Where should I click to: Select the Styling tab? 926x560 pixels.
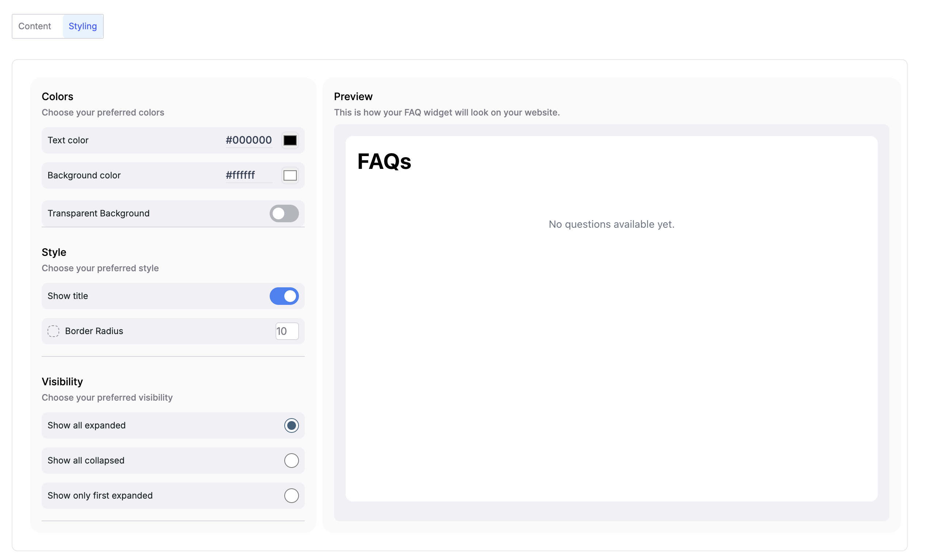point(83,26)
